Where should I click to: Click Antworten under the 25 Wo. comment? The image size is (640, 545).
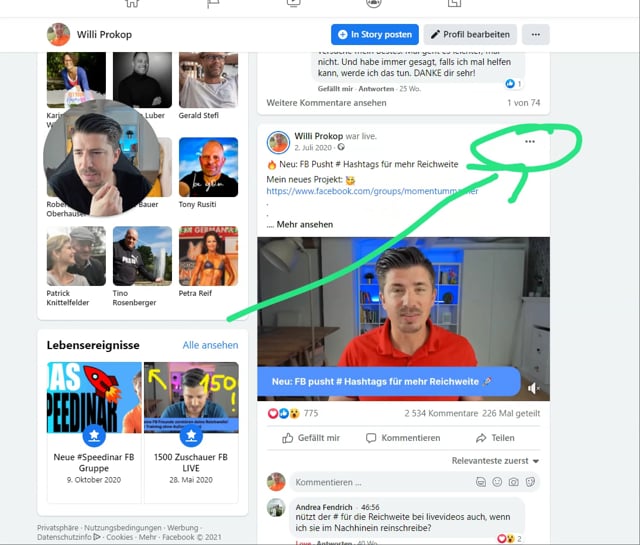click(376, 89)
